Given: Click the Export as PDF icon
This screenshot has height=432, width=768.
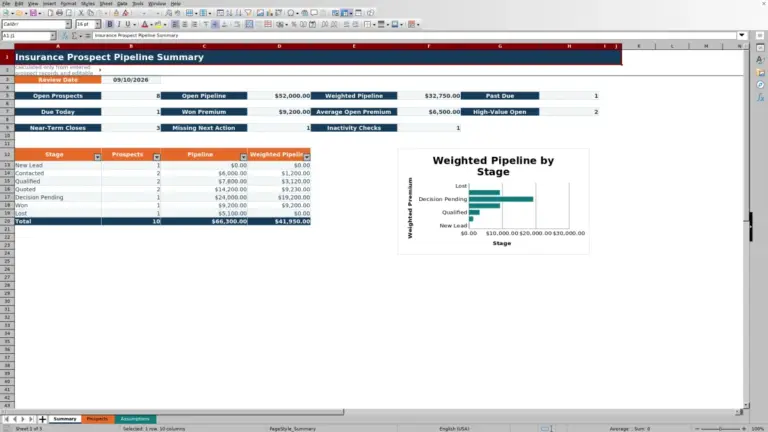Looking at the screenshot, I should pyautogui.click(x=50, y=13).
